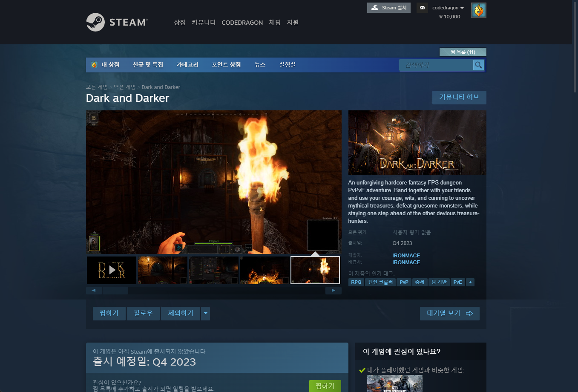Click the screenshot strip scrollbar handle

coord(115,291)
